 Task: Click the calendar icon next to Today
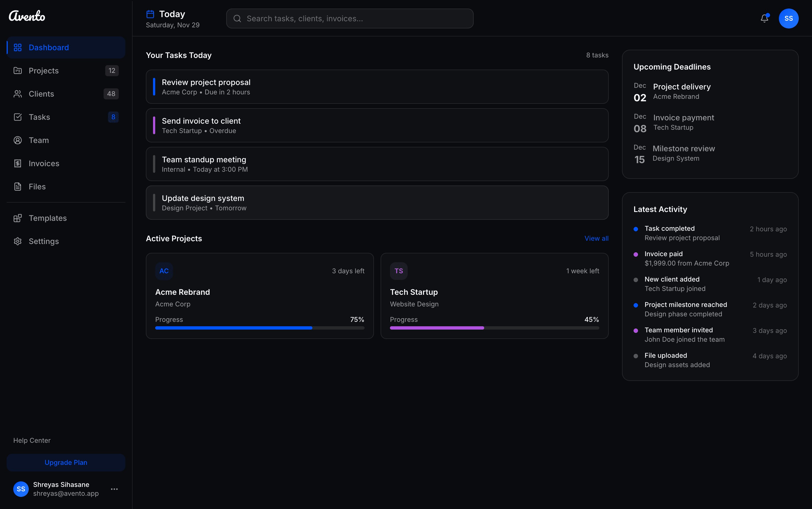[151, 14]
